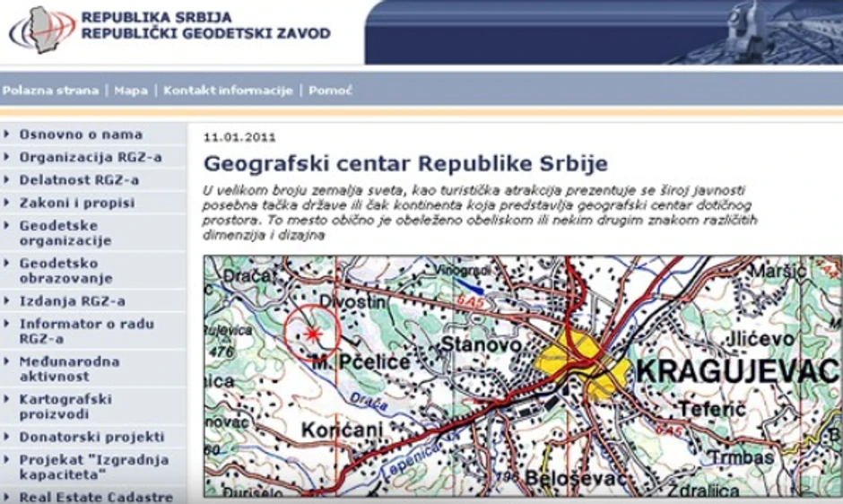Viewport: 843px width, 504px height.
Task: Expand arrow beside Organizacija RGZ-a
Action: coord(6,157)
